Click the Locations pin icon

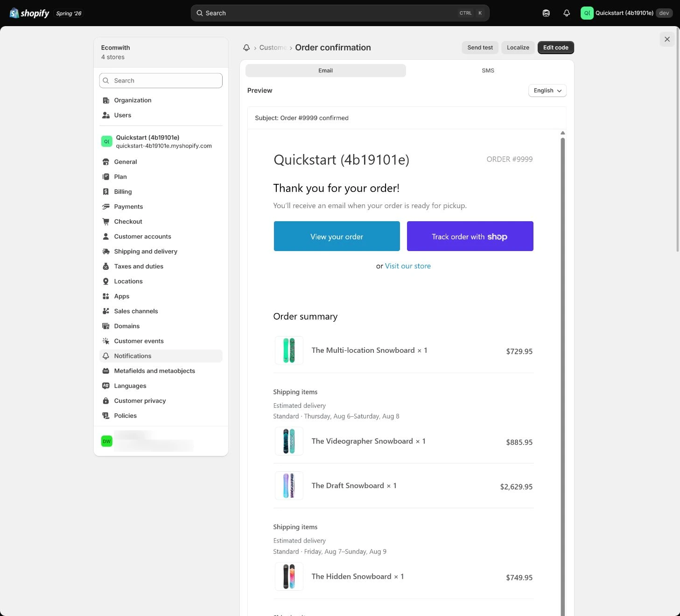(106, 281)
